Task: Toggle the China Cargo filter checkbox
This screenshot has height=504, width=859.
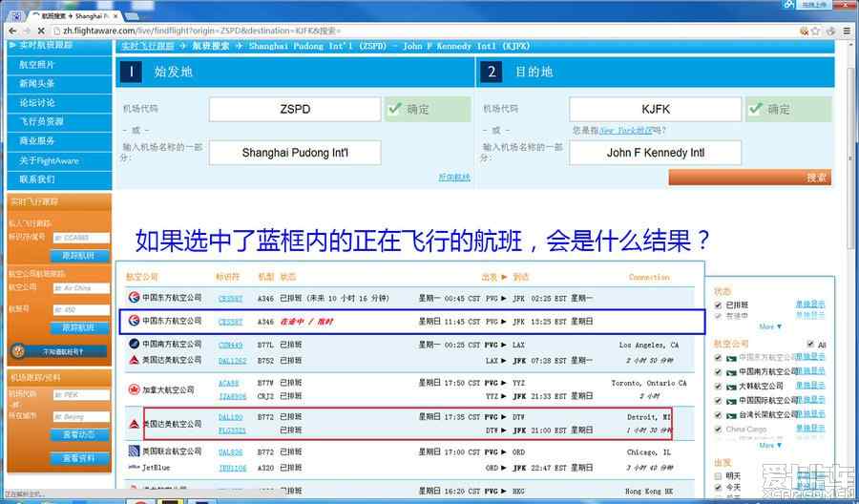Action: (x=718, y=429)
